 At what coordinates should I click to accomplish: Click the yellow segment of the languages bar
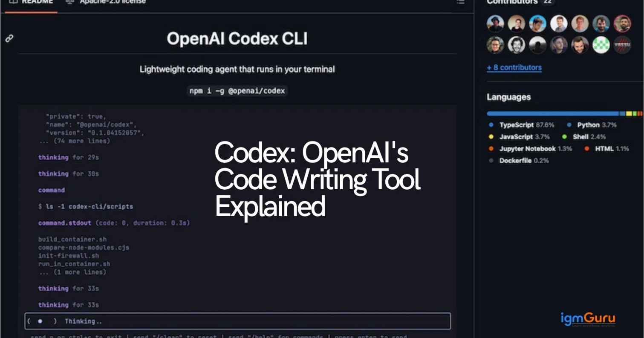629,114
